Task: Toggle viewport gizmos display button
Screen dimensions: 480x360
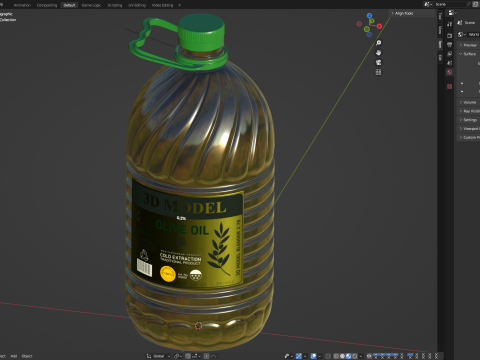Action: coord(299,356)
